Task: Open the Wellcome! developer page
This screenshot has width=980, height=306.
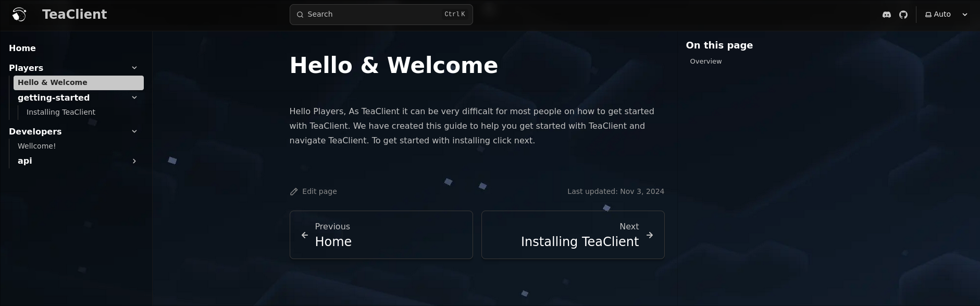Action: [36, 146]
